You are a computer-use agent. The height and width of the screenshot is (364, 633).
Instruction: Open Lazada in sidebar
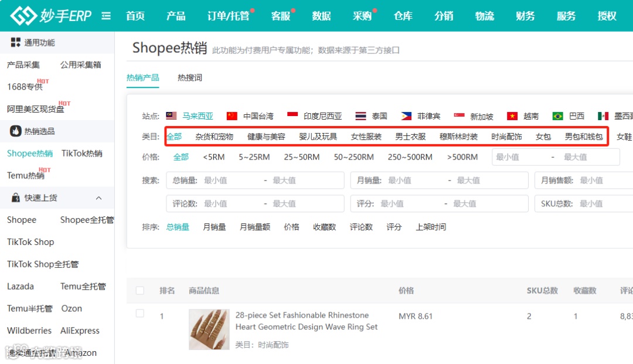21,287
